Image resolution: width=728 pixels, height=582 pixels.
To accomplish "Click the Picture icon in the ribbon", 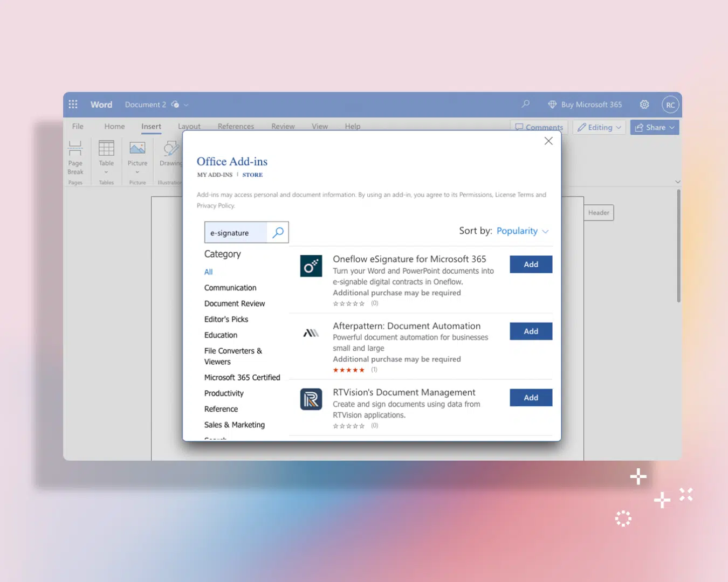I will coord(138,148).
